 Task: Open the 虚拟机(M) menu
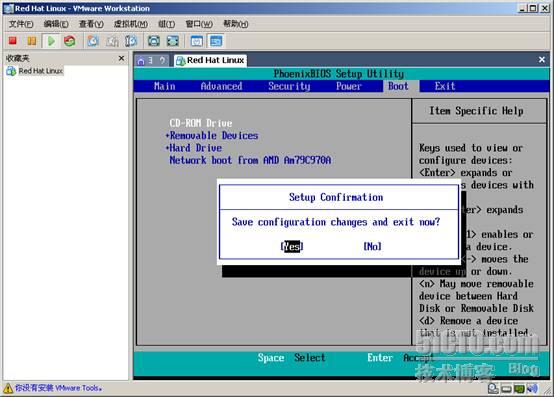pyautogui.click(x=130, y=24)
